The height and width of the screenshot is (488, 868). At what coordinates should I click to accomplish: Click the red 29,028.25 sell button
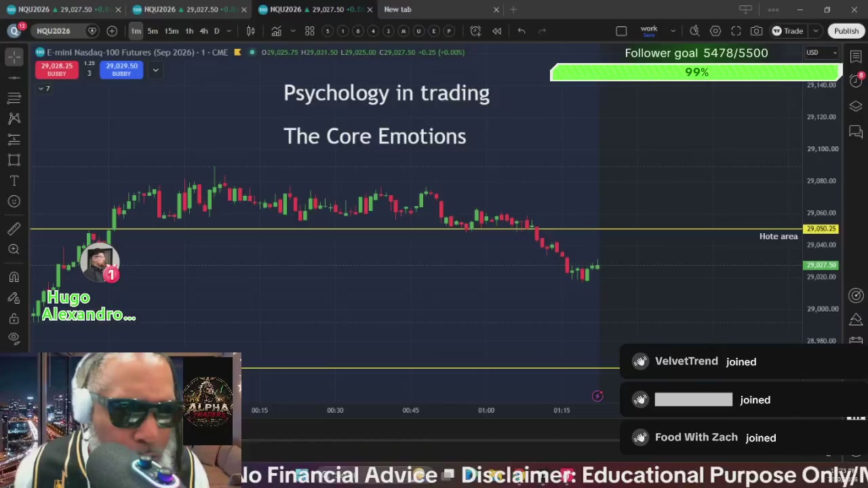point(57,70)
